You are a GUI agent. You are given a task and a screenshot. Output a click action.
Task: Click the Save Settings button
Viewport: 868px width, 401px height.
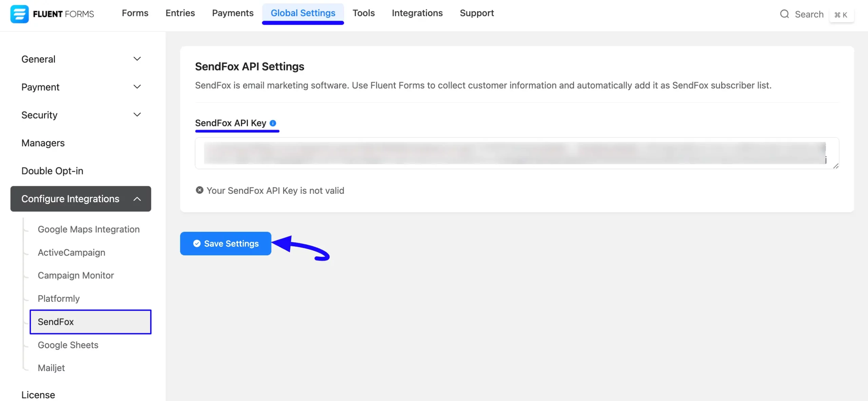[225, 244]
